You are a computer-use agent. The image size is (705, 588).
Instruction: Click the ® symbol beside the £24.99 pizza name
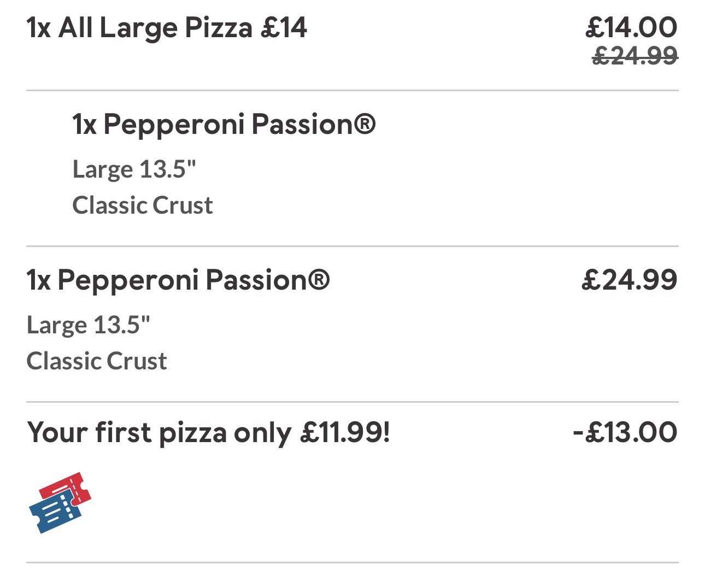(319, 280)
